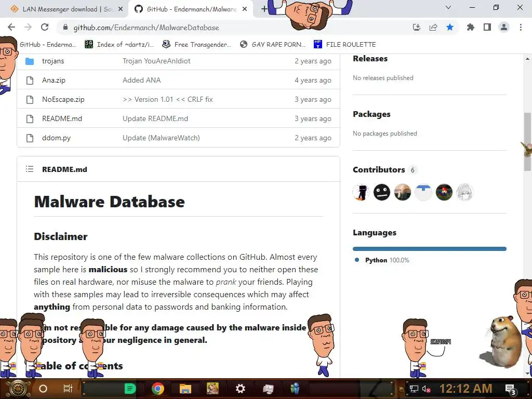Open sixth contributor avatar, anime sketch
Screen dimensions: 532x399
[x=464, y=192]
